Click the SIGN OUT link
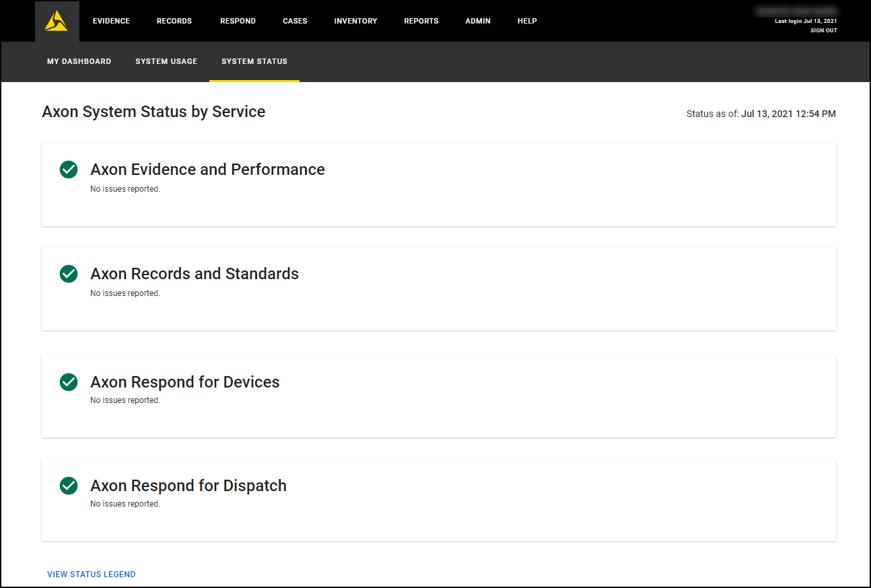Viewport: 871px width, 588px height. pyautogui.click(x=824, y=30)
